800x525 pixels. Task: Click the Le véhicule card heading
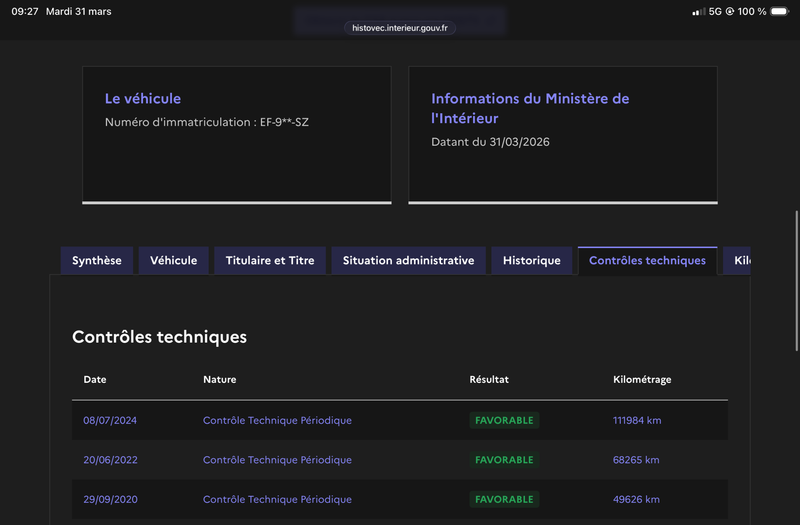143,98
